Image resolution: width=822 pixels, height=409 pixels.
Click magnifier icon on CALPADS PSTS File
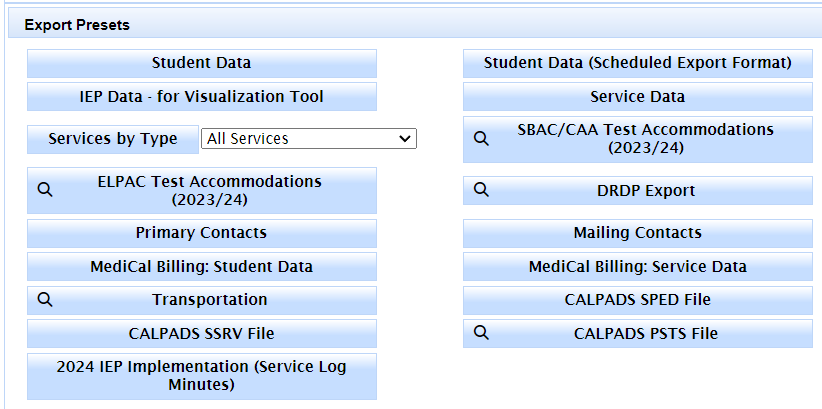click(x=481, y=333)
